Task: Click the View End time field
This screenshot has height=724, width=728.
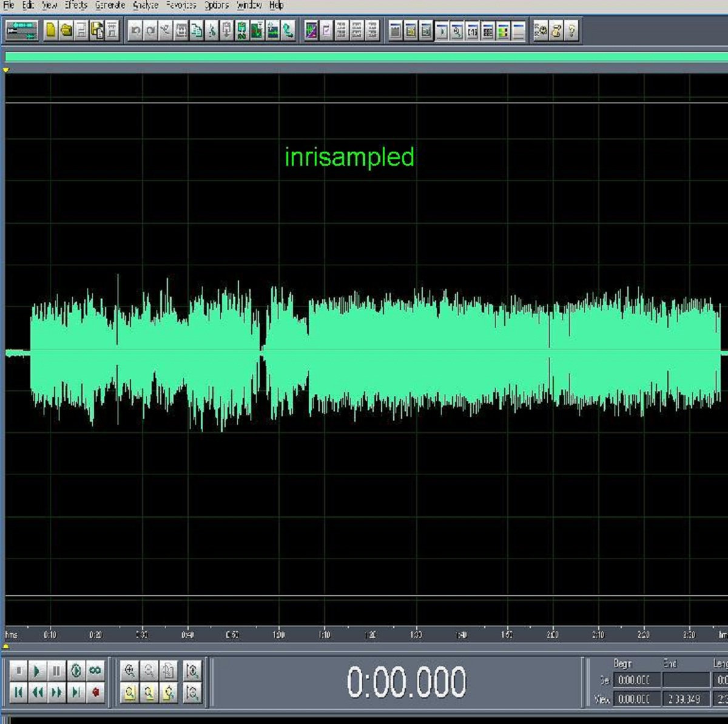Action: point(685,699)
